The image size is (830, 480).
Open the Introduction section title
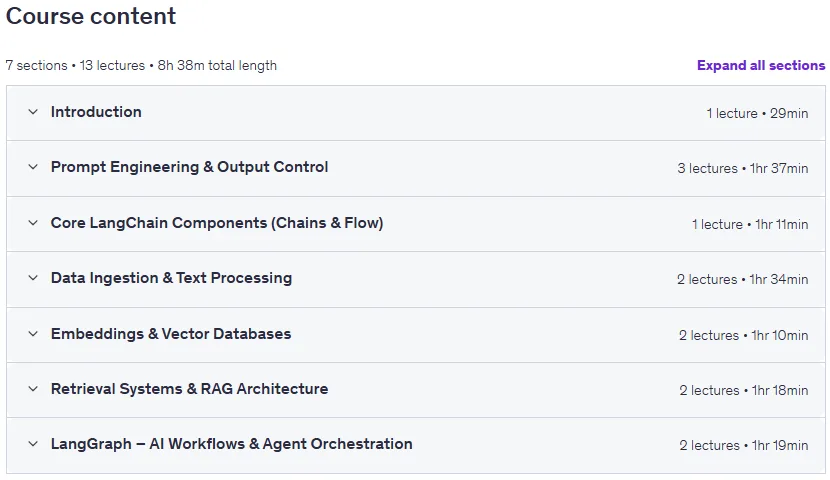96,112
